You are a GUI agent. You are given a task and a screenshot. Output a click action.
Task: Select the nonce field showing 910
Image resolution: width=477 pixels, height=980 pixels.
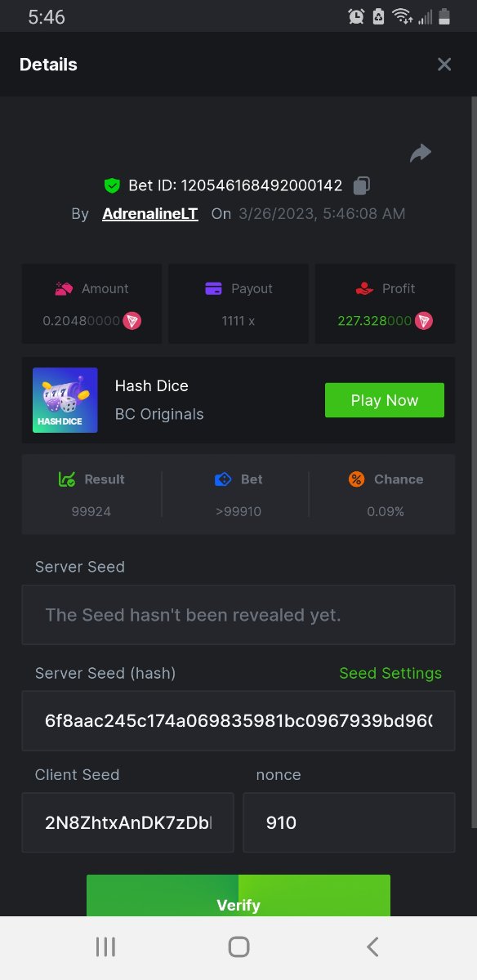tap(349, 822)
